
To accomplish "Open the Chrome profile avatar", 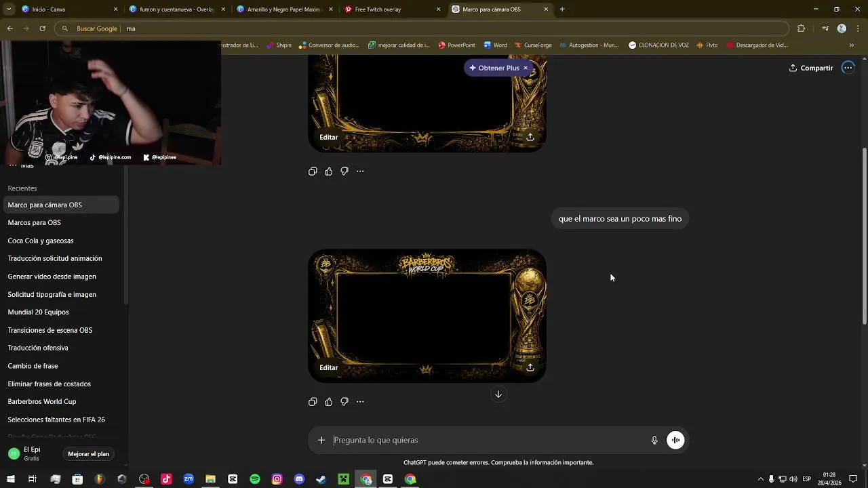I will [842, 28].
